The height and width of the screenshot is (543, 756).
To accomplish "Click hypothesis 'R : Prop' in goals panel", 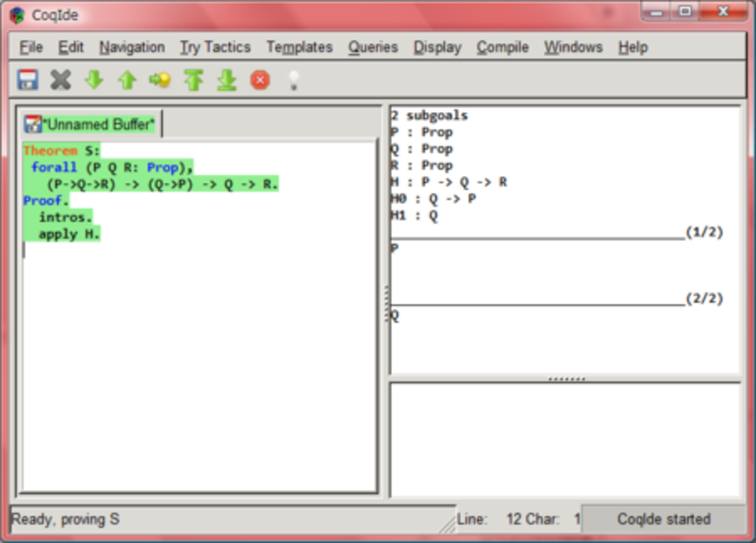I will [x=422, y=166].
